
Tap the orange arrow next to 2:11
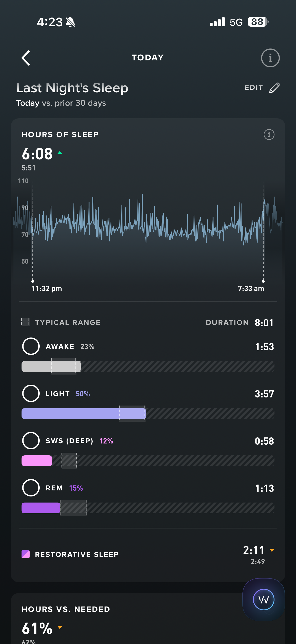(272, 550)
